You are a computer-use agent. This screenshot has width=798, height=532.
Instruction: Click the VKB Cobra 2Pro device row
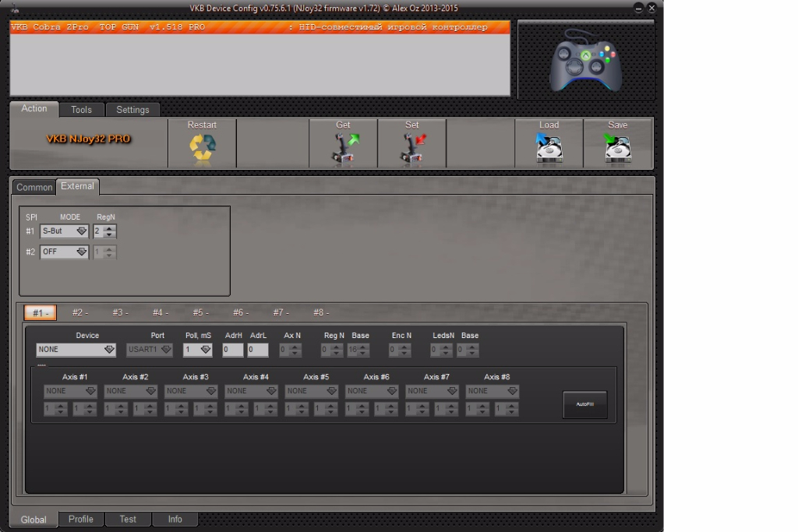click(260, 27)
